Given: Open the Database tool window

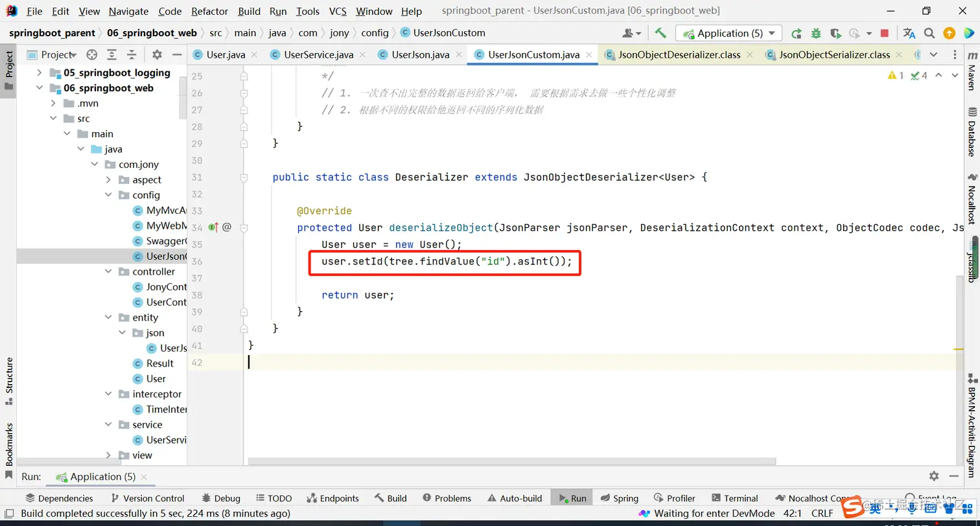Looking at the screenshot, I should [x=972, y=132].
